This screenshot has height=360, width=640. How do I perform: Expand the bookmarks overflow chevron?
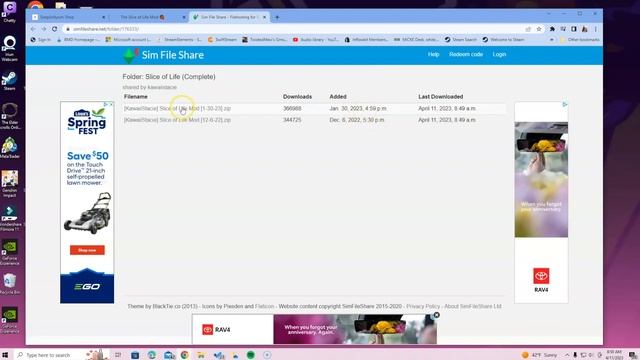[x=551, y=40]
